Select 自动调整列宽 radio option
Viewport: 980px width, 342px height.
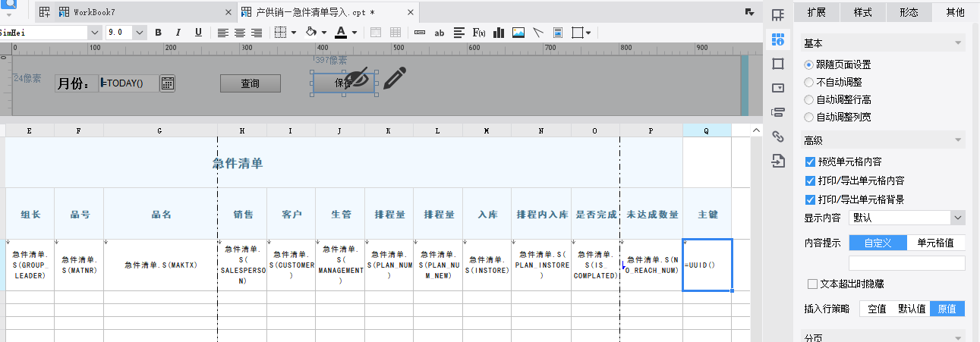[808, 118]
